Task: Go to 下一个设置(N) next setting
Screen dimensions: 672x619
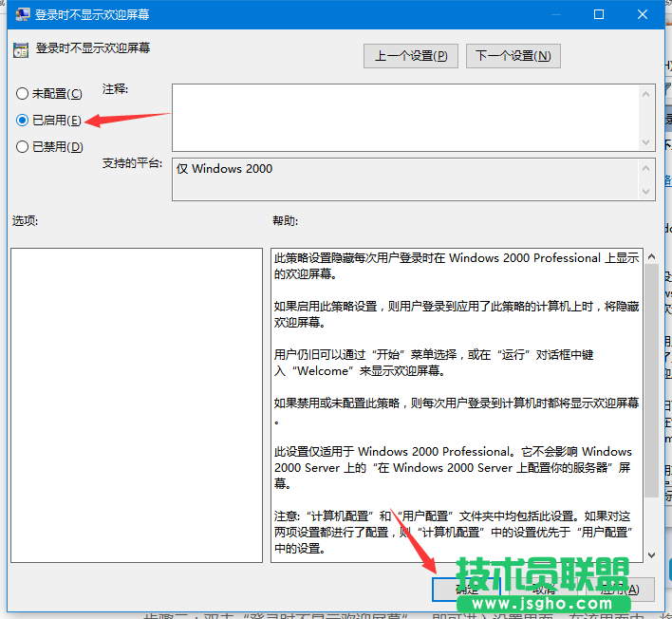Action: pos(513,56)
